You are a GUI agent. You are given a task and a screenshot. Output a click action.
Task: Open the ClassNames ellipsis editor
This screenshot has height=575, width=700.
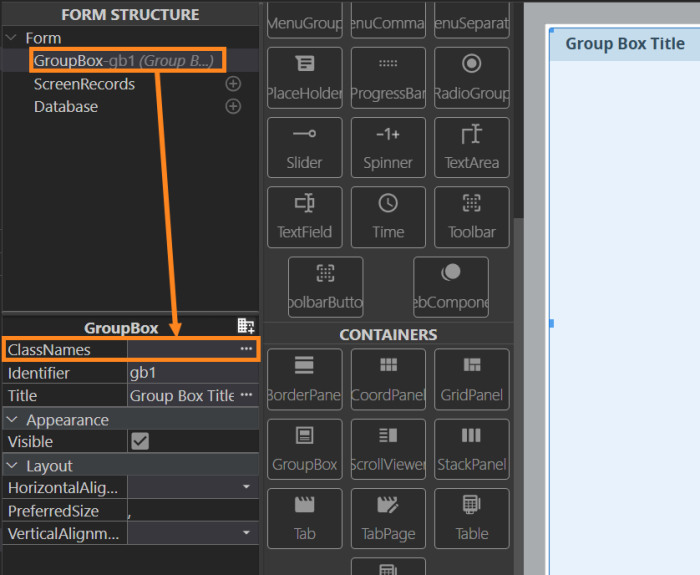(246, 349)
